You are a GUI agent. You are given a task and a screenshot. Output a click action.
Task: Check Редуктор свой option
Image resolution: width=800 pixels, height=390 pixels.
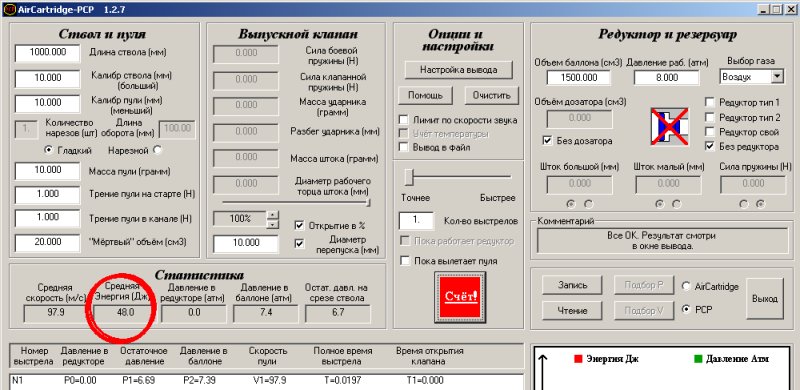pos(710,132)
